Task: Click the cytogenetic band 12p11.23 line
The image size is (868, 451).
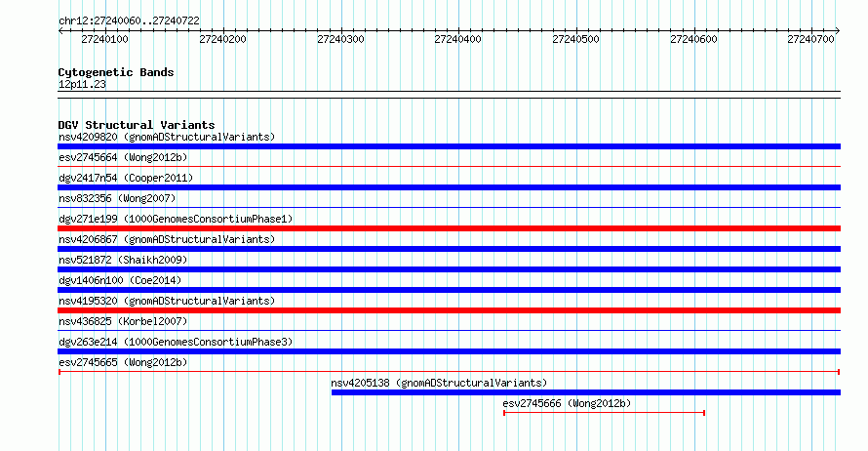Action: click(449, 95)
